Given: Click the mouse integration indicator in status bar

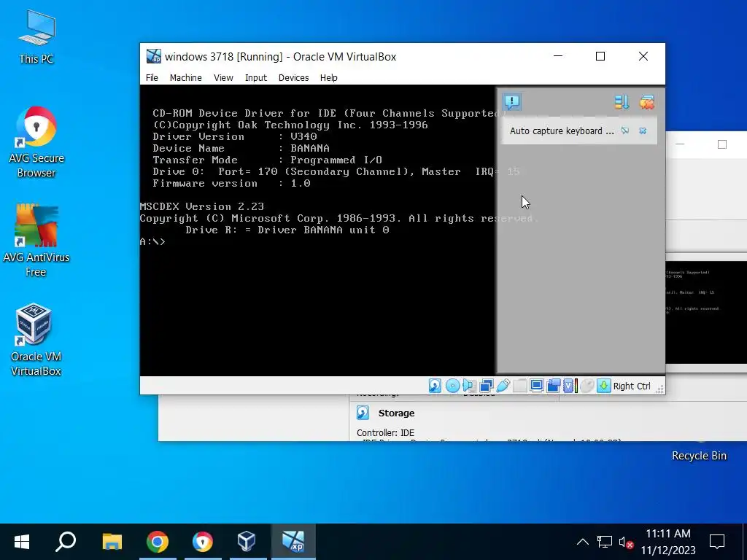Looking at the screenshot, I should pyautogui.click(x=587, y=386).
